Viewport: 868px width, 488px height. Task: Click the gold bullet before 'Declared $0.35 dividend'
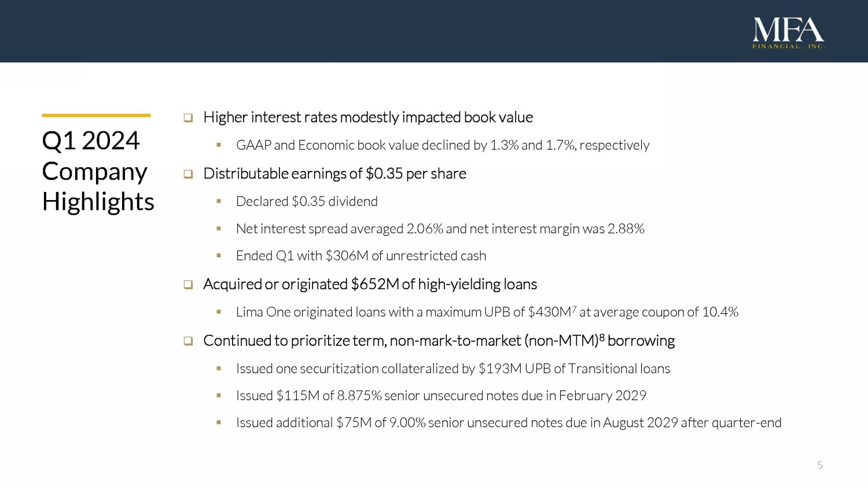click(x=219, y=201)
